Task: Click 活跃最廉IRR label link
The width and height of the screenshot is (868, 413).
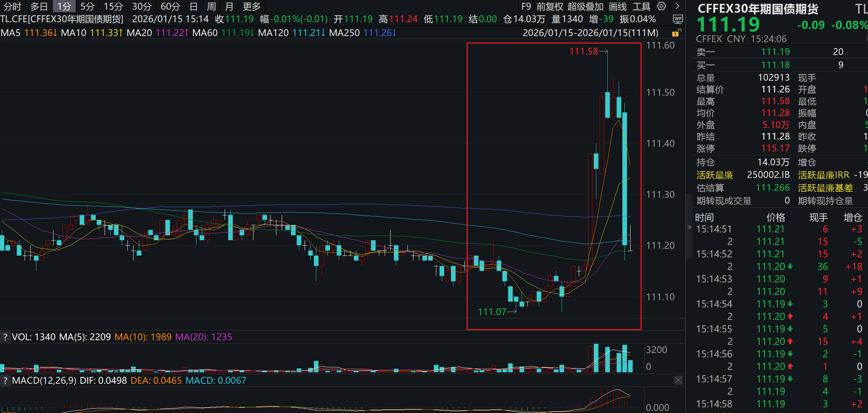Action: point(823,175)
